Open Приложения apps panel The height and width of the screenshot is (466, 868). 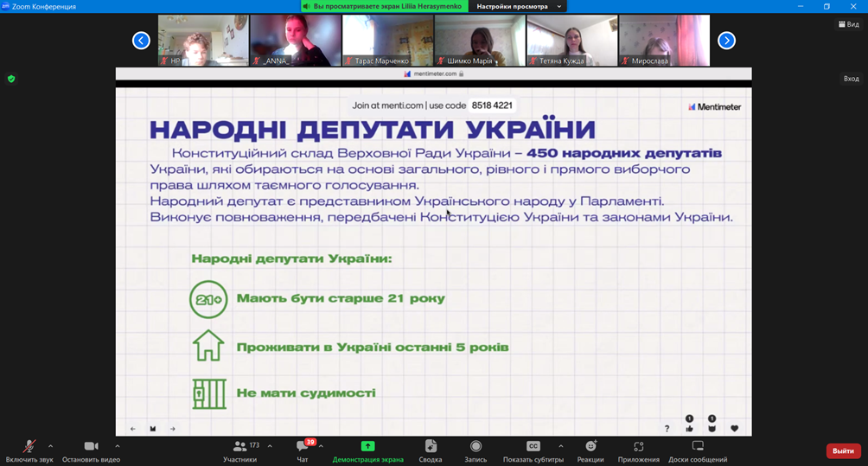pos(638,450)
